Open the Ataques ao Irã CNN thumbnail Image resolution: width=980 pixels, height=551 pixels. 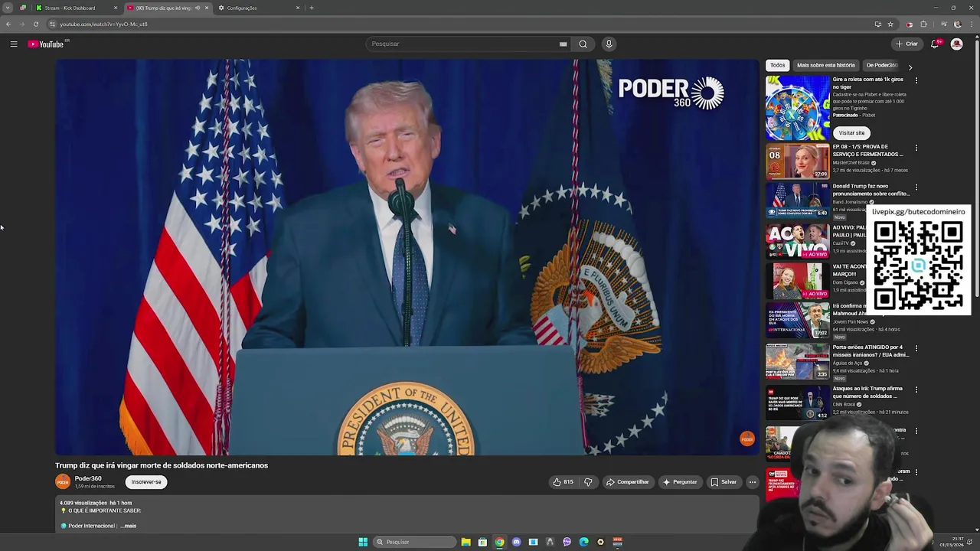point(797,402)
